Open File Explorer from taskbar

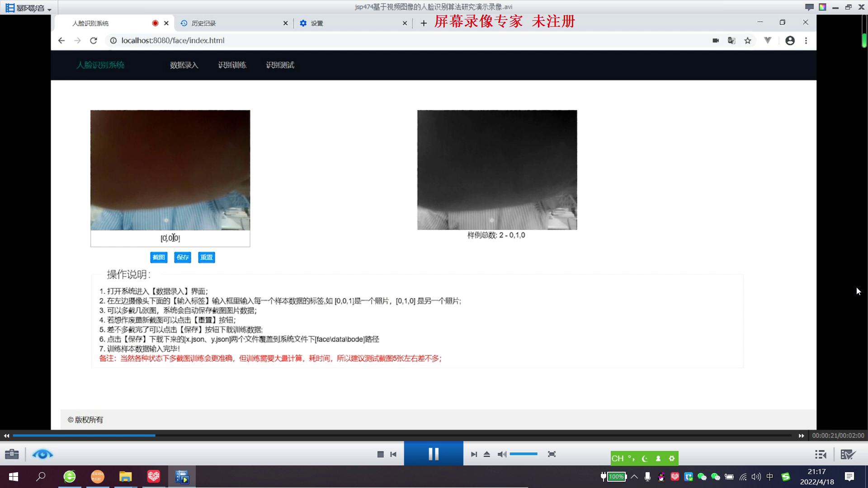pos(125,477)
